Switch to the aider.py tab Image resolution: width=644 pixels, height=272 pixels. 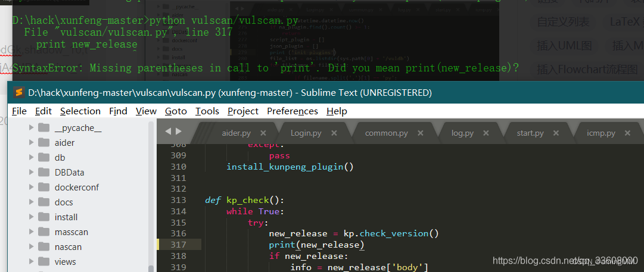coord(236,133)
